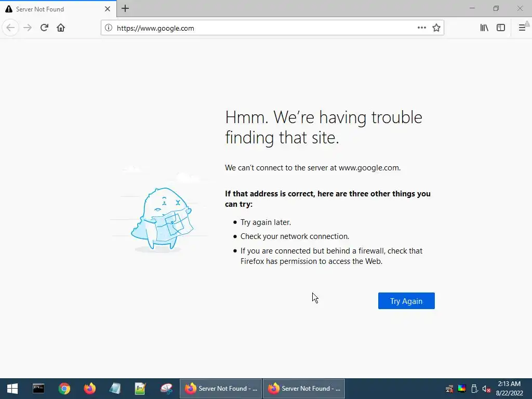Screen dimensions: 532x399
Task: Bookmark this page with the star
Action: 436,28
